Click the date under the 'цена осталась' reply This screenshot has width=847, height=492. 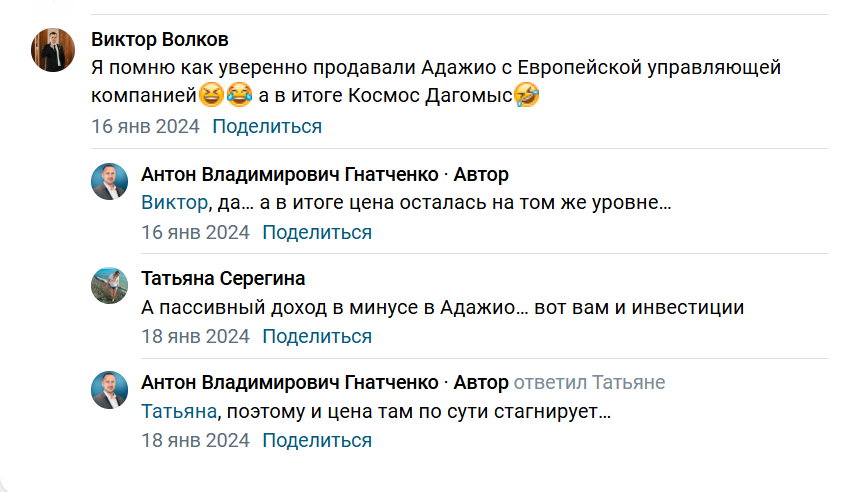pos(195,233)
